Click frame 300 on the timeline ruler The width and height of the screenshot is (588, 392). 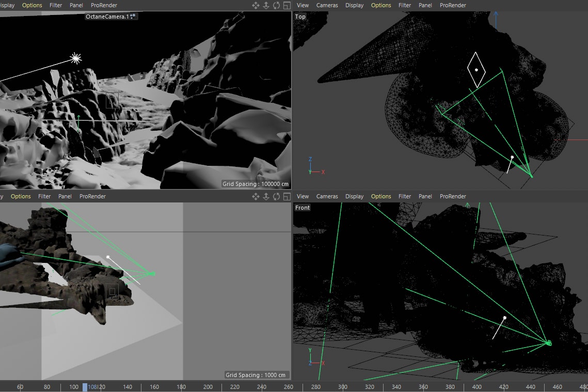pos(343,387)
